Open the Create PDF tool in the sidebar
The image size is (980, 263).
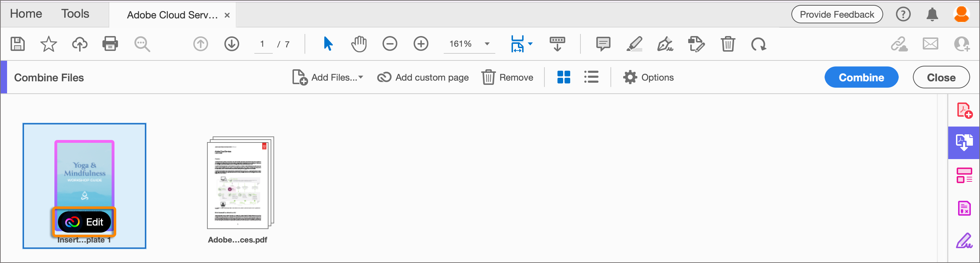pos(964,111)
